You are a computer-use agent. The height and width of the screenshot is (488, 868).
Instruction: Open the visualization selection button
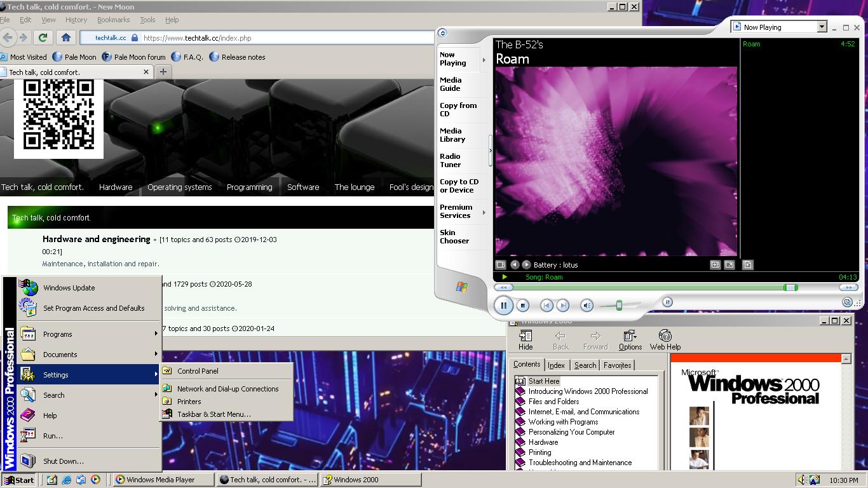(501, 265)
